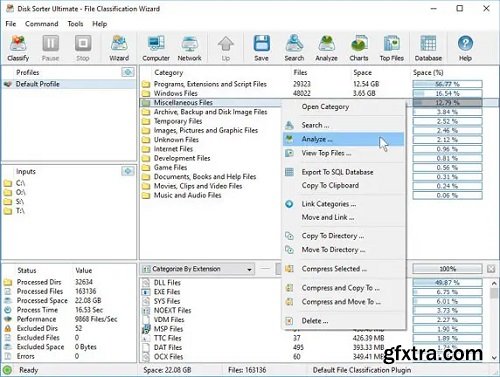Click the close icon beside the 100% bar
Viewport: 500px width, 377px height.
pos(491,269)
